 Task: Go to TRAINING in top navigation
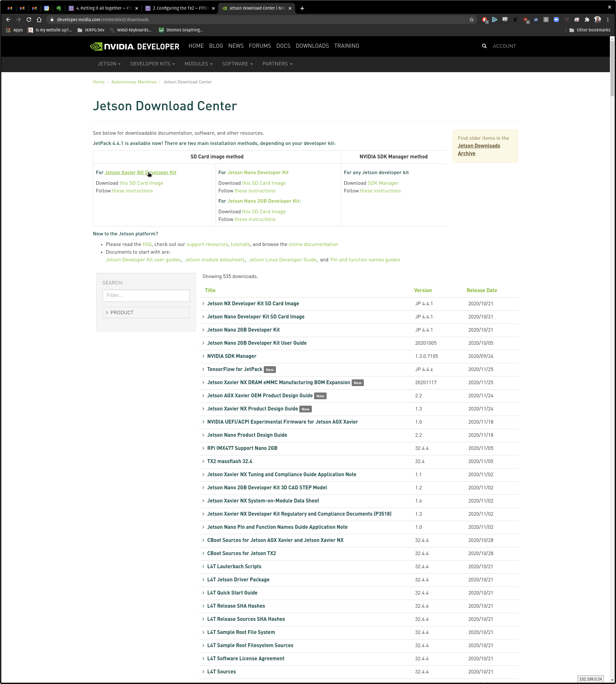click(x=346, y=46)
